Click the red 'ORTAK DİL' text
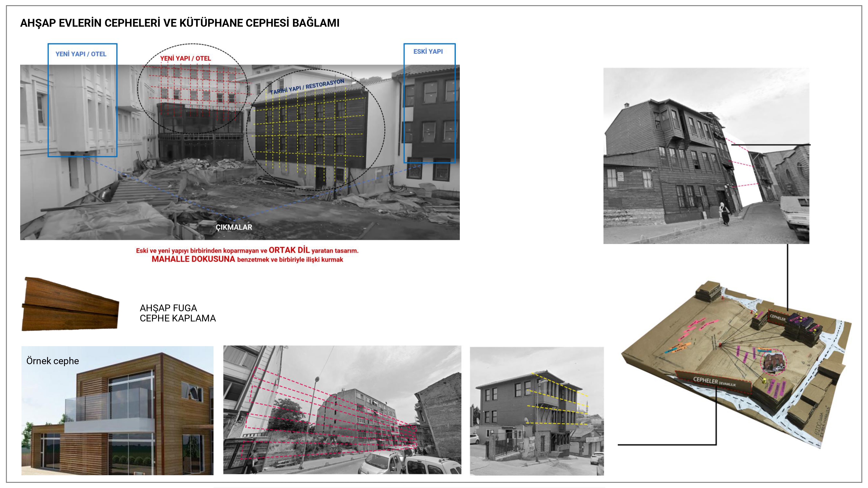The height and width of the screenshot is (488, 868). (289, 250)
